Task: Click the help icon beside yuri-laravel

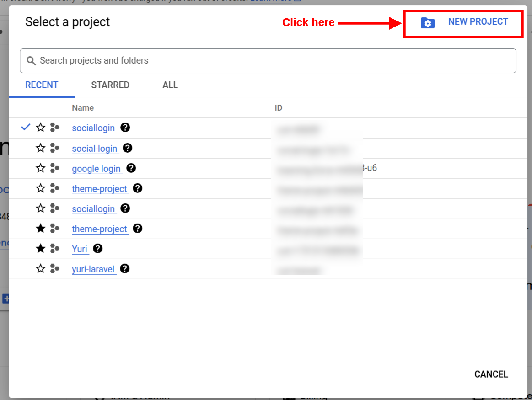Action: 124,269
